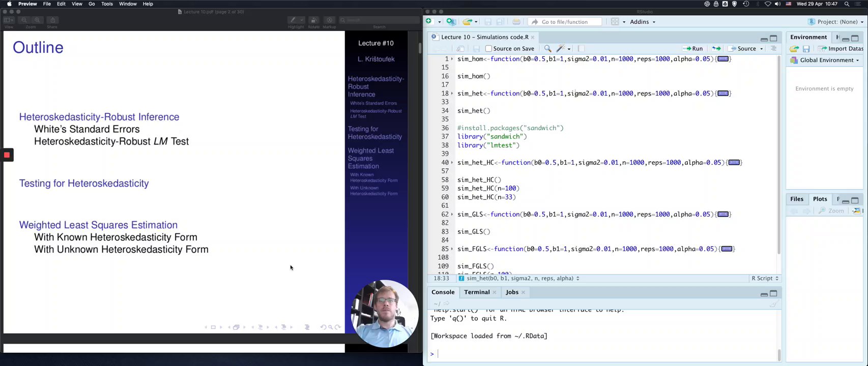Open Spotlight search in menu bar
This screenshot has width=868, height=366.
(x=847, y=4)
